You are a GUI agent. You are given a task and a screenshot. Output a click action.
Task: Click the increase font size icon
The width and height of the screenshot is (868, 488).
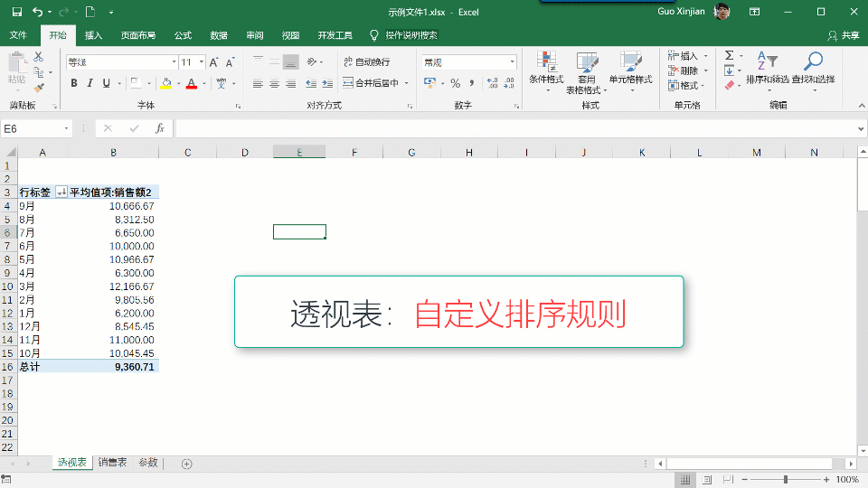(x=214, y=62)
